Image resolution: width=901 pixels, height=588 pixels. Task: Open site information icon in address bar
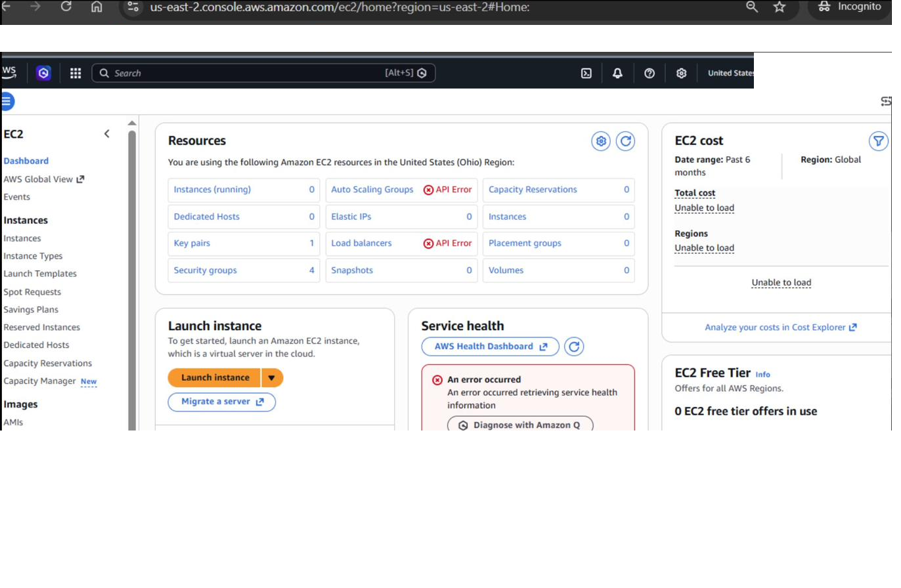click(134, 7)
